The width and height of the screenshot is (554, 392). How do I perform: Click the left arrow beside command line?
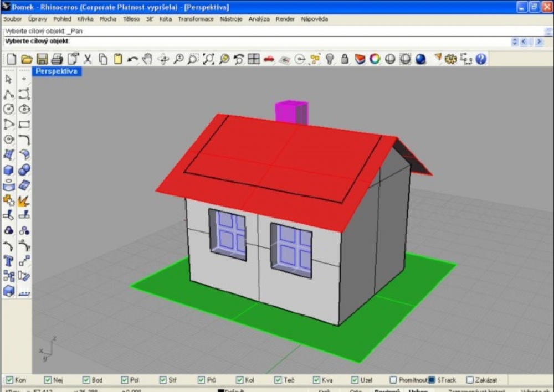tap(524, 42)
